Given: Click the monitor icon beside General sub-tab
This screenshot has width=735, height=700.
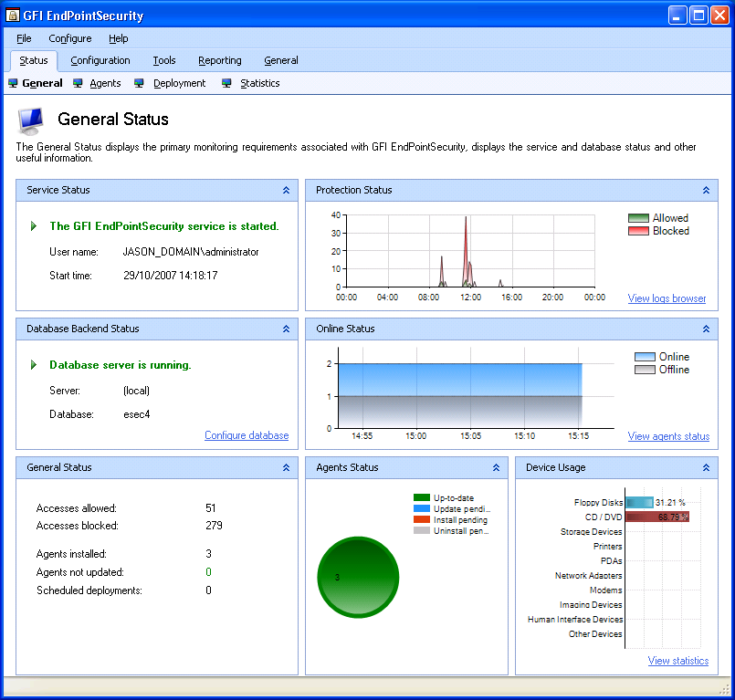Looking at the screenshot, I should pyautogui.click(x=13, y=83).
